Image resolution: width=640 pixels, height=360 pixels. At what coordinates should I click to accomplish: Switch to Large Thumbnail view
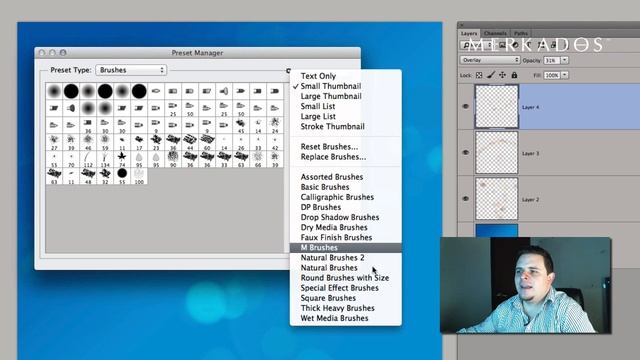pyautogui.click(x=331, y=96)
